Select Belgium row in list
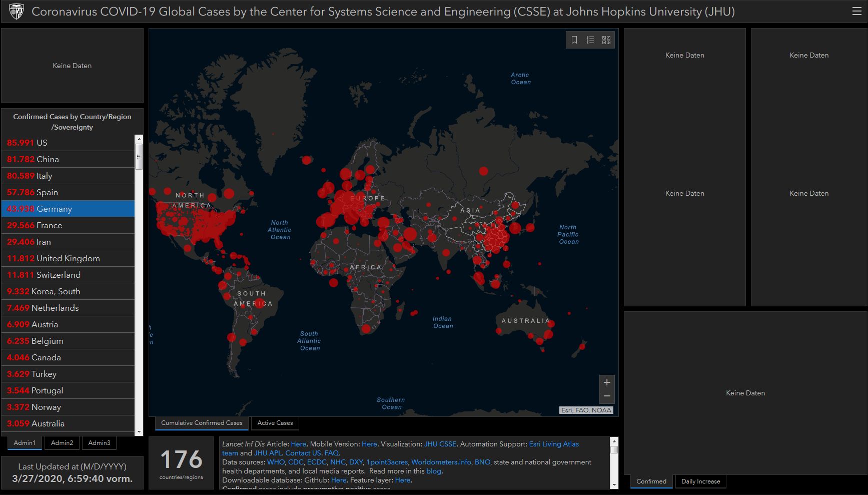Viewport: 868px width, 495px height. pos(68,341)
